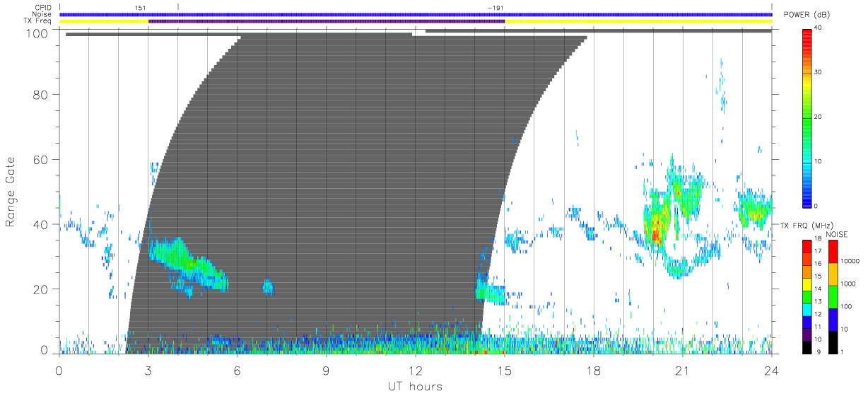This screenshot has width=868, height=401.
Task: Click the rainbow POWER colour bar
Action: [808, 117]
